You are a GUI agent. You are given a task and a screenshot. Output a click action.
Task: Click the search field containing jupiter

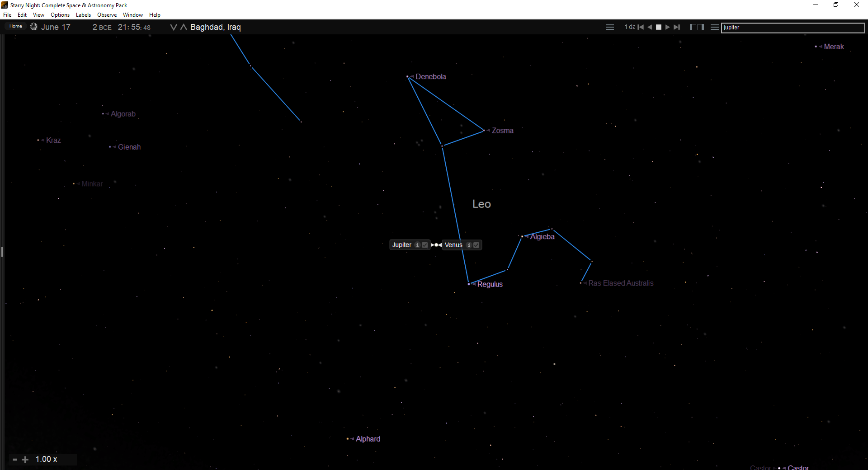[x=792, y=28]
